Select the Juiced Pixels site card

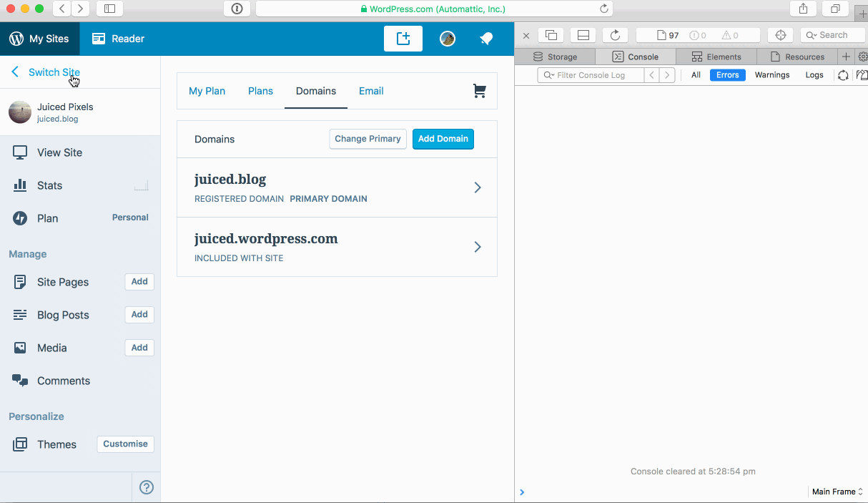coord(80,112)
